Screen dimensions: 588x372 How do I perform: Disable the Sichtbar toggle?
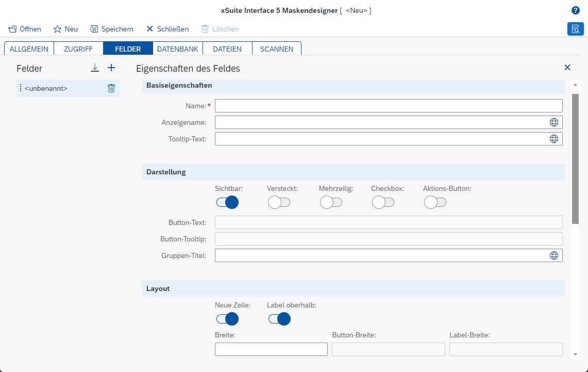(227, 202)
